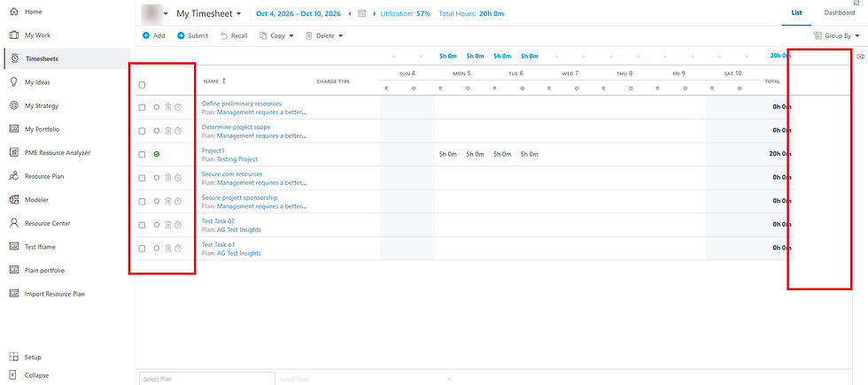Go to the next week arrow
The height and width of the screenshot is (385, 868).
click(375, 13)
